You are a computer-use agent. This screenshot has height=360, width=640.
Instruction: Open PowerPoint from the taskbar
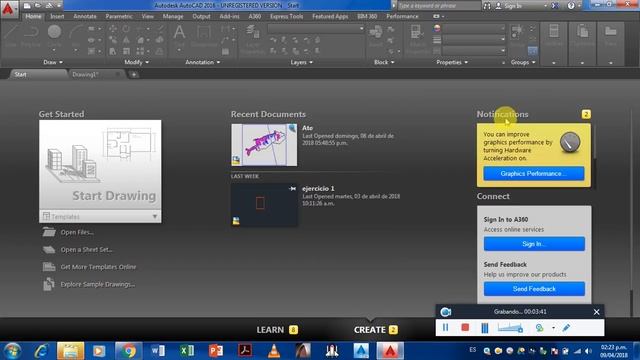(x=216, y=351)
